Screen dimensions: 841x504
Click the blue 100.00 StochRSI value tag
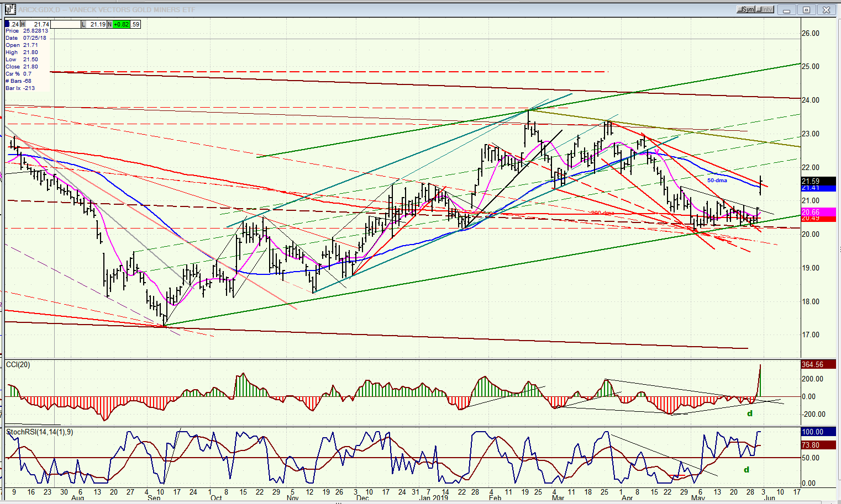[x=818, y=432]
